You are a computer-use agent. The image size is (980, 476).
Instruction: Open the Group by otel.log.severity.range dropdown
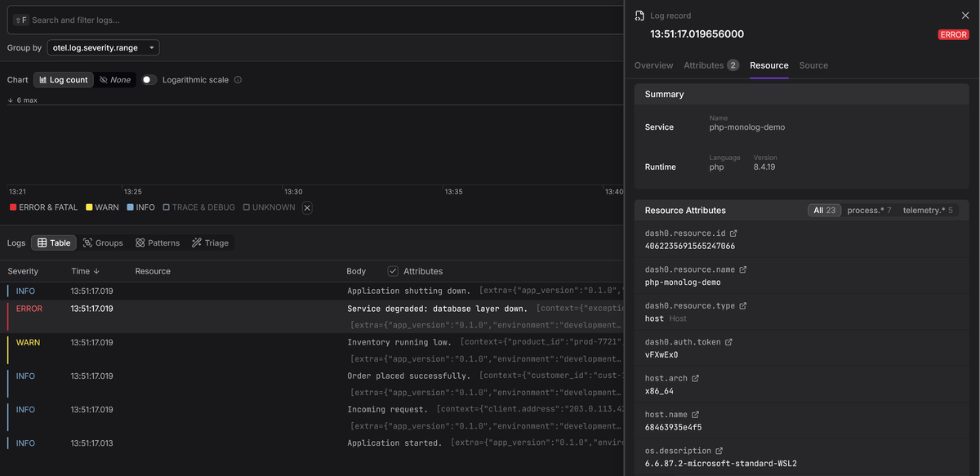point(103,47)
